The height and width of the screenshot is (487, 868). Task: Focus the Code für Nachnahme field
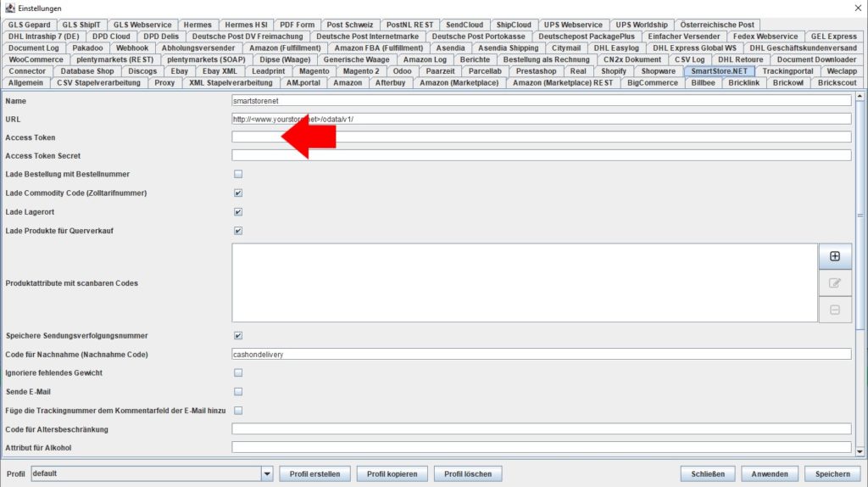[x=542, y=354]
